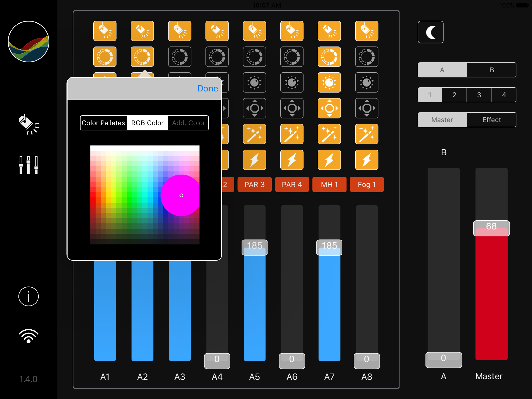The width and height of the screenshot is (532, 399).
Task: Toggle spotlight fixture icon above A8
Action: [367, 31]
